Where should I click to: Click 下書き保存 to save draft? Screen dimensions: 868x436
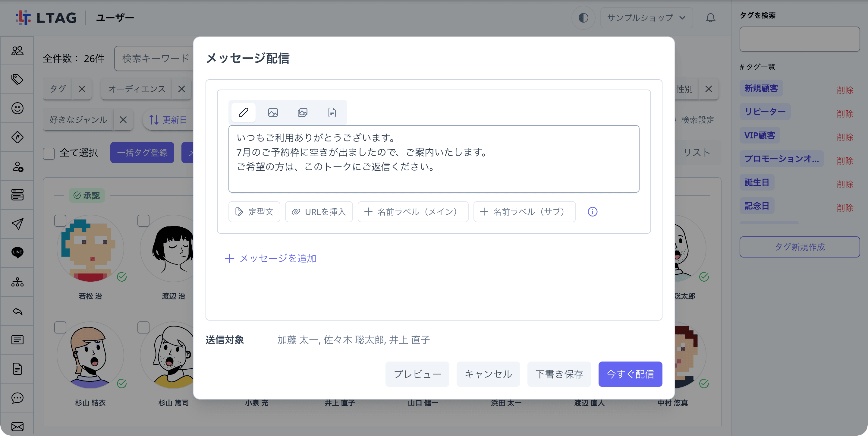tap(559, 374)
